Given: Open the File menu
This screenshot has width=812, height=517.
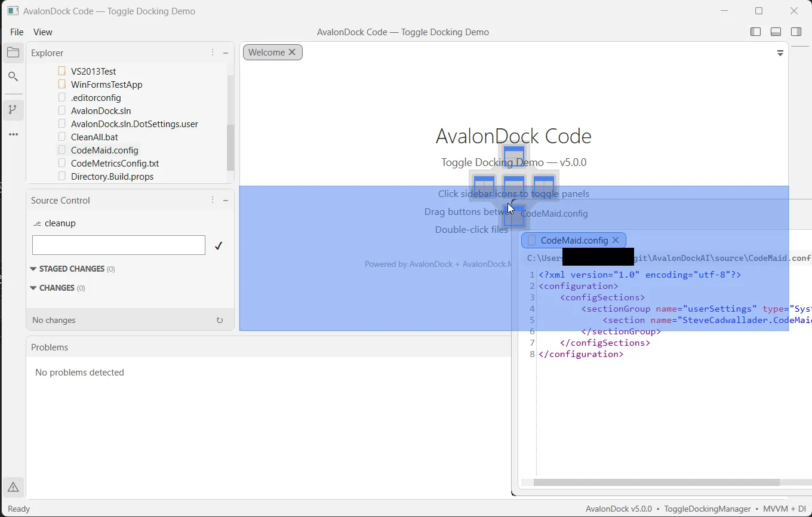Looking at the screenshot, I should point(17,32).
